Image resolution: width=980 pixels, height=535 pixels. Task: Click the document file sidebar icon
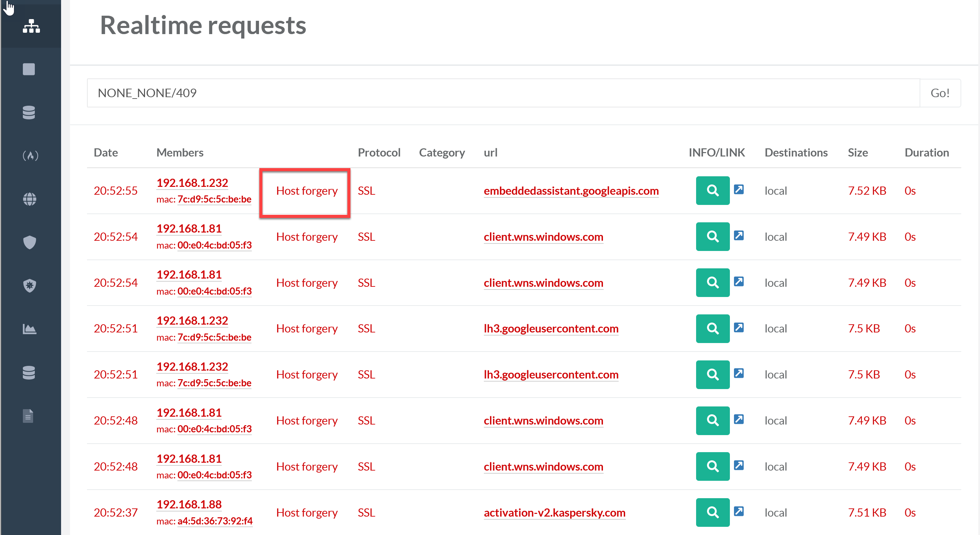pos(28,416)
